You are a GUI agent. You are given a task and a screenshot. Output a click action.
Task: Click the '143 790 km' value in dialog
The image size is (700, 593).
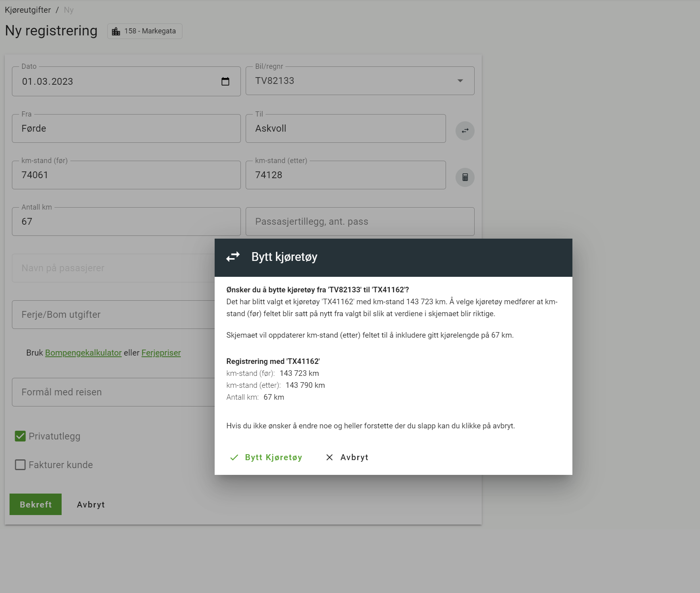pos(305,385)
